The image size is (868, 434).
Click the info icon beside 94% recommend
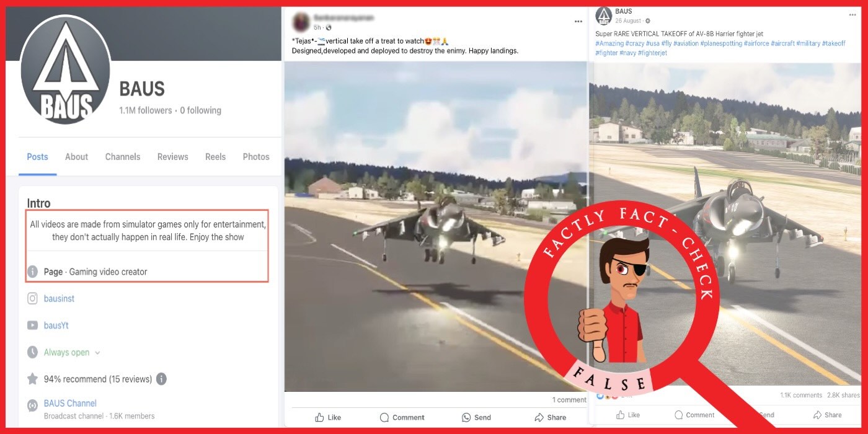(161, 379)
